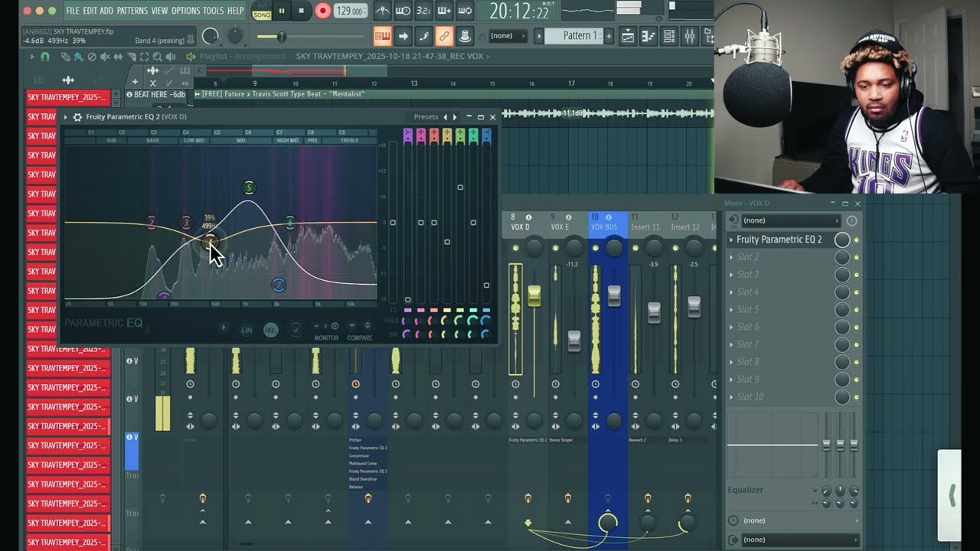Open the TOOLS menu
This screenshot has width=980, height=551.
(214, 11)
